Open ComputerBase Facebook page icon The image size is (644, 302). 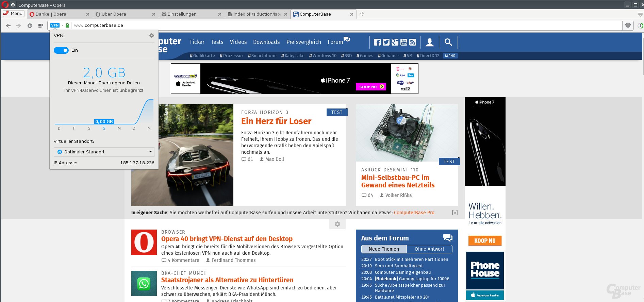click(377, 42)
